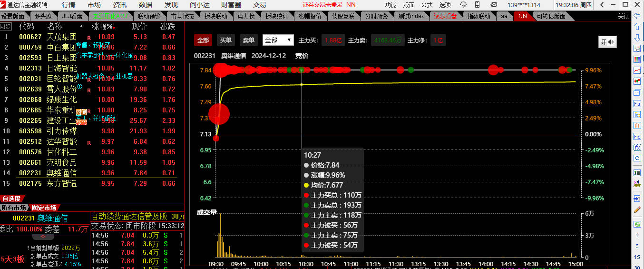Click the F10 company info sidebar icon
644x269 pixels.
click(x=637, y=103)
